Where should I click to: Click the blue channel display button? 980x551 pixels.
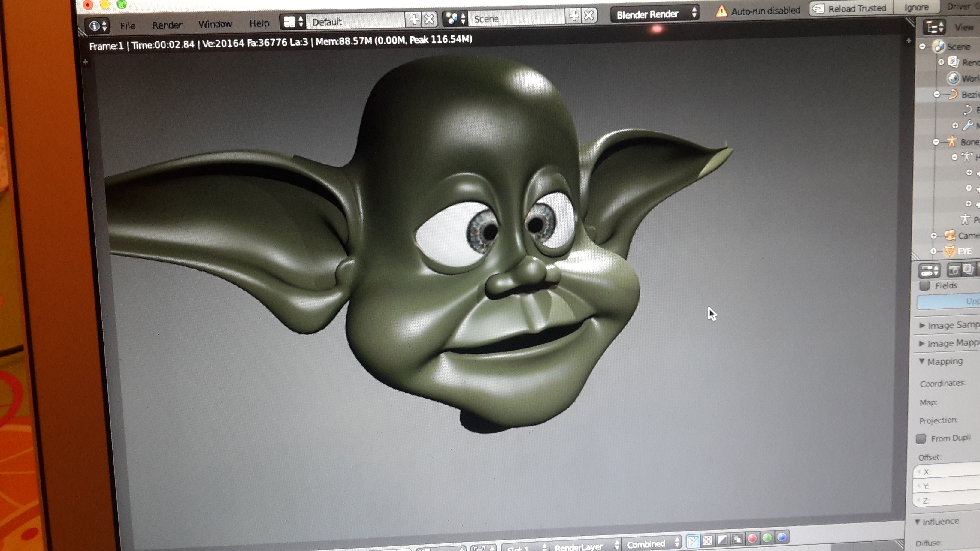tap(782, 537)
